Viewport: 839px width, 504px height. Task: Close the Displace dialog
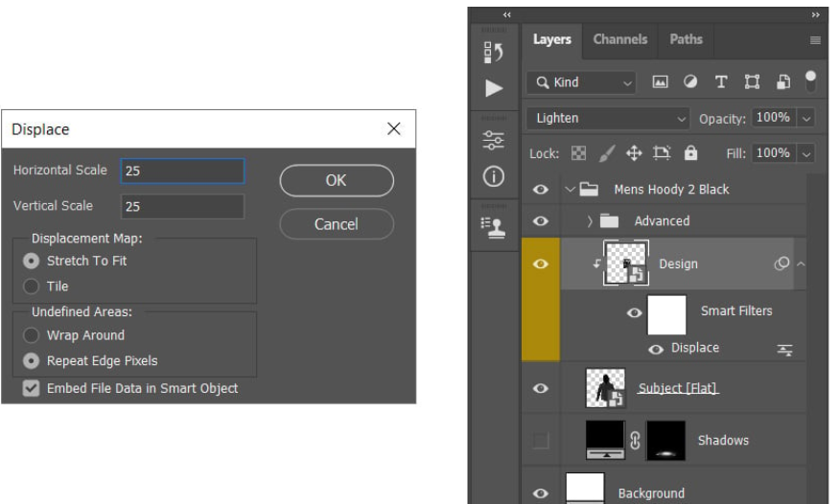394,128
